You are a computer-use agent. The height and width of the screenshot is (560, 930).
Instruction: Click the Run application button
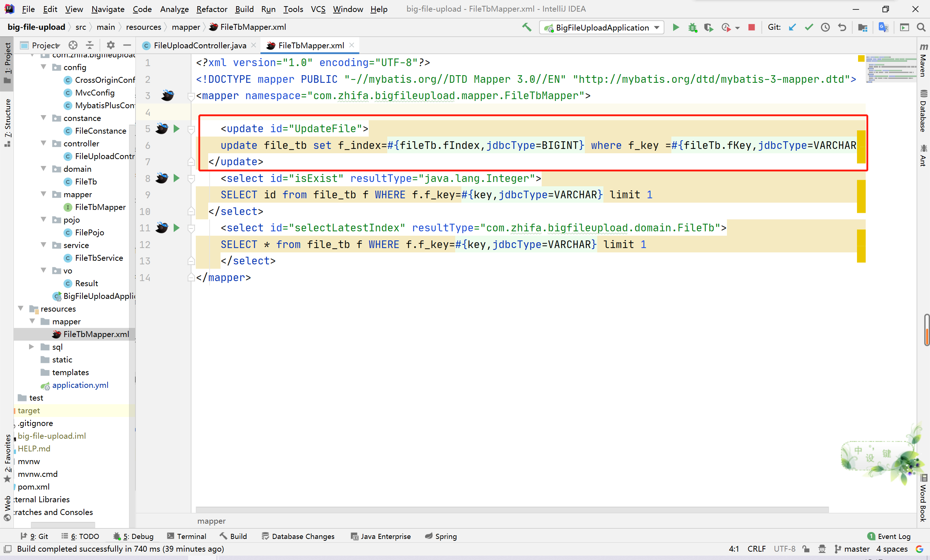(x=675, y=27)
